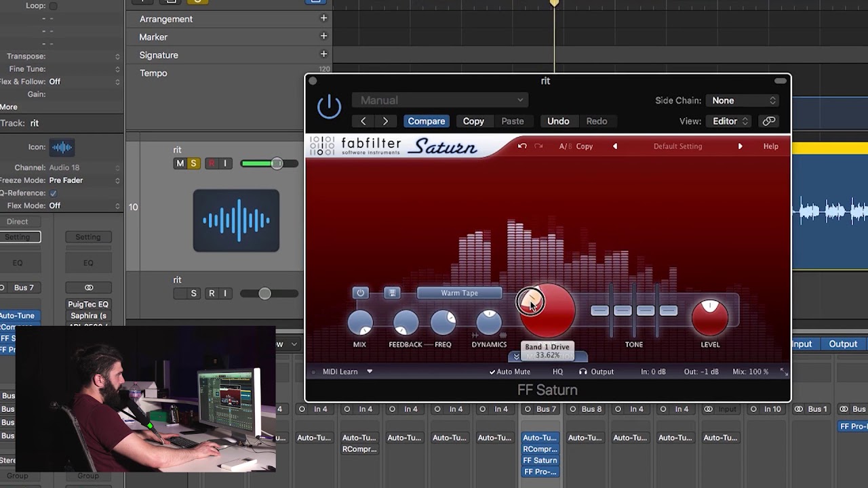This screenshot has height=488, width=868.
Task: Toggle Solo on track 10 rit
Action: (x=193, y=163)
